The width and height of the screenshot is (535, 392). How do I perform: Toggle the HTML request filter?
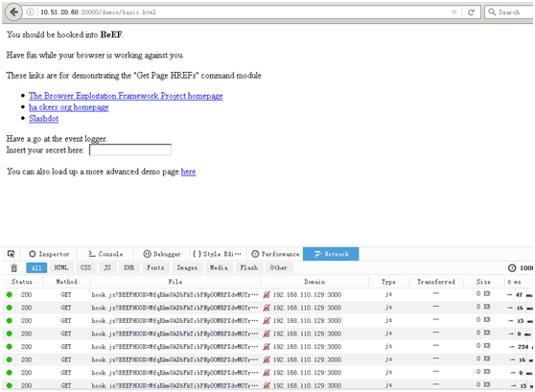[x=61, y=267]
